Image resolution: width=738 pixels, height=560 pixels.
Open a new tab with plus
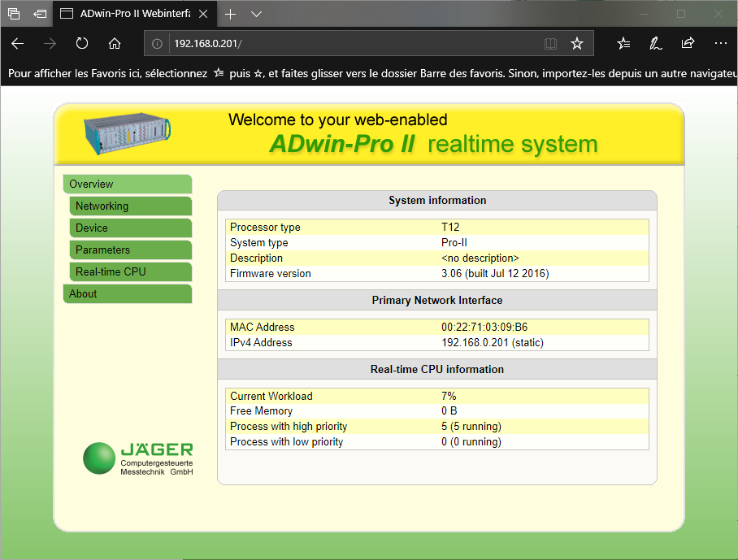click(230, 14)
